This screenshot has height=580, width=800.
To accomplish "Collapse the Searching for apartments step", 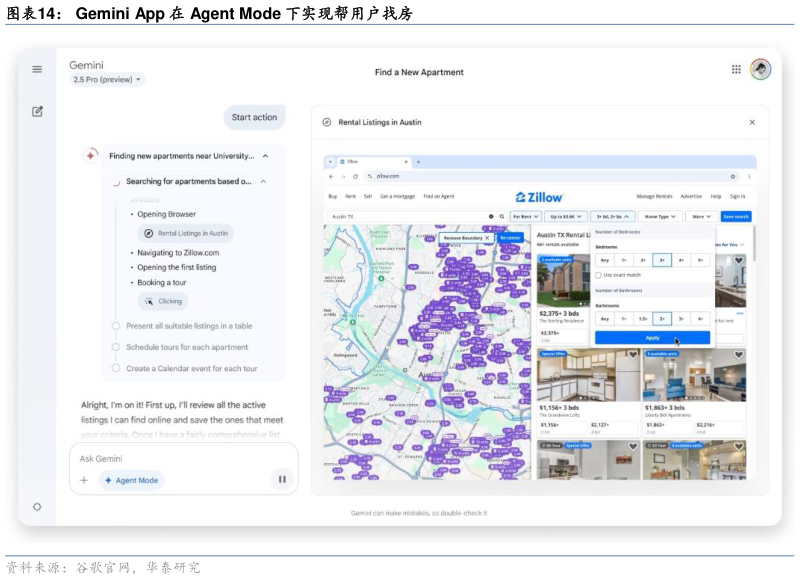I will click(x=263, y=182).
